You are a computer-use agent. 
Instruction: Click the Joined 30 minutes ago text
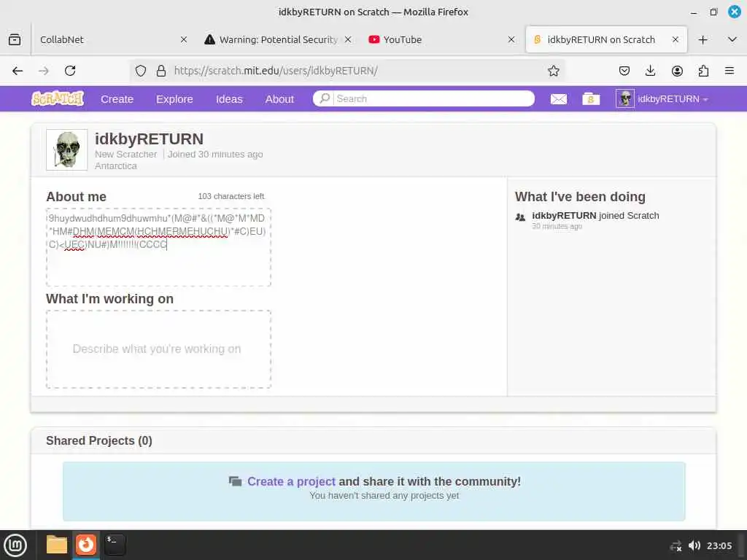[215, 155]
